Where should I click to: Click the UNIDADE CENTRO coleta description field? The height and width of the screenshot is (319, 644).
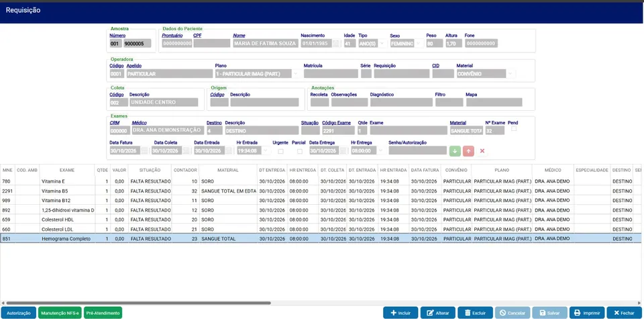[x=164, y=102]
